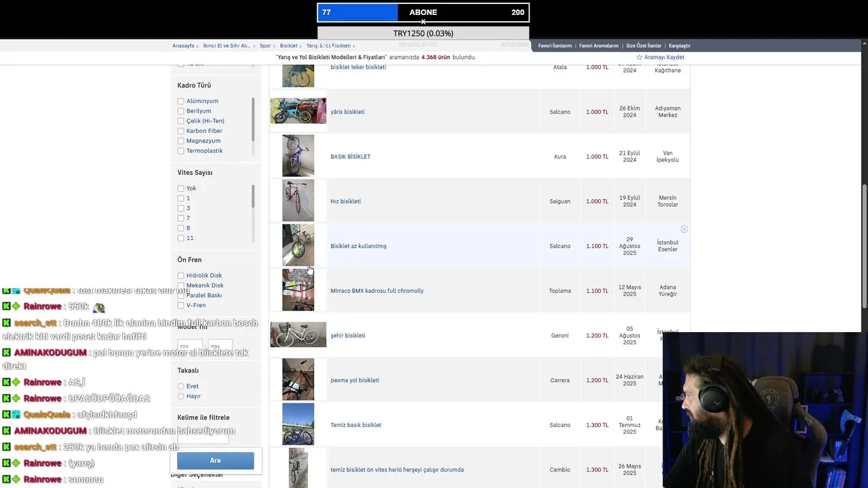Open the 'şehir bisikleti' listing
The height and width of the screenshot is (488, 868).
point(348,335)
